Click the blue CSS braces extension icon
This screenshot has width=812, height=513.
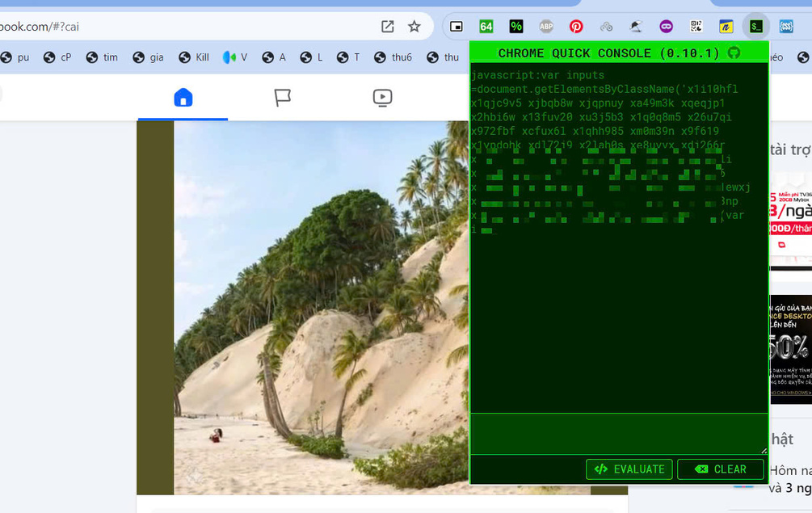tap(786, 27)
